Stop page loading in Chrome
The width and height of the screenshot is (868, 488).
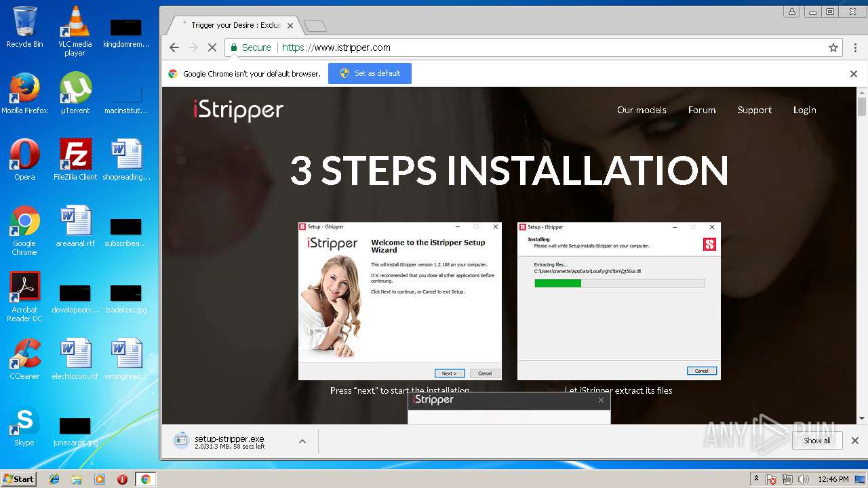pos(212,47)
